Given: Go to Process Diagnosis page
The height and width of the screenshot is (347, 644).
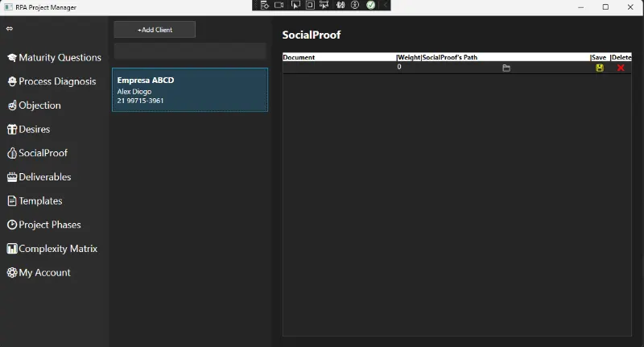Looking at the screenshot, I should point(57,82).
